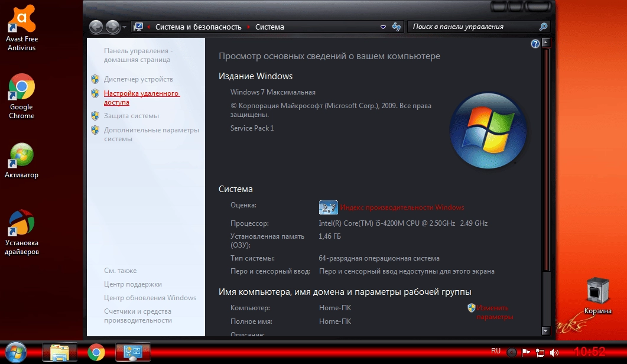Open Chrome from the taskbar
This screenshot has height=364, width=627.
(x=96, y=352)
